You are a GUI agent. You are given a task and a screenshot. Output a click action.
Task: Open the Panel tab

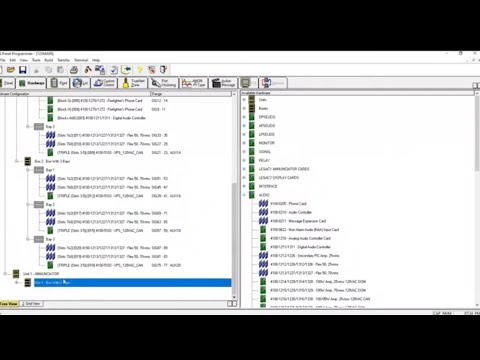click(x=7, y=83)
